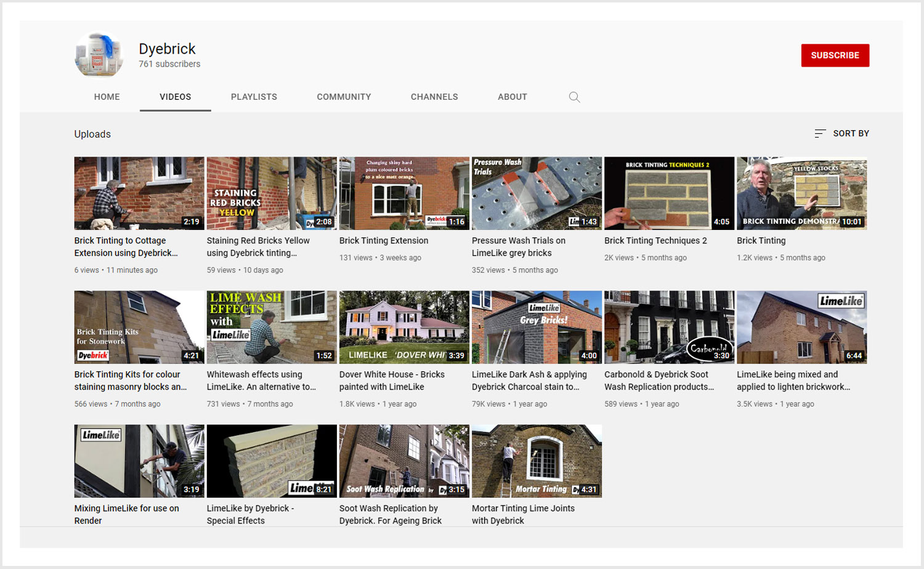This screenshot has height=569, width=924.
Task: Click the channel search magnifier icon
Action: [574, 97]
